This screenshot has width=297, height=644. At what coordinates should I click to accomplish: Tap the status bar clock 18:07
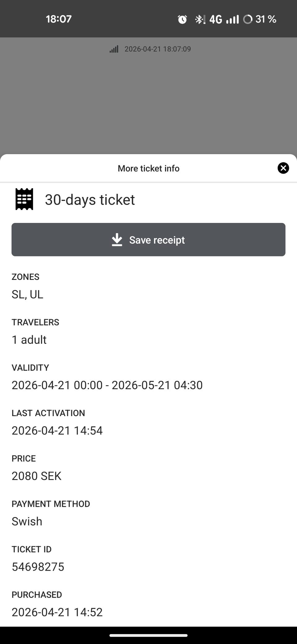tap(59, 19)
